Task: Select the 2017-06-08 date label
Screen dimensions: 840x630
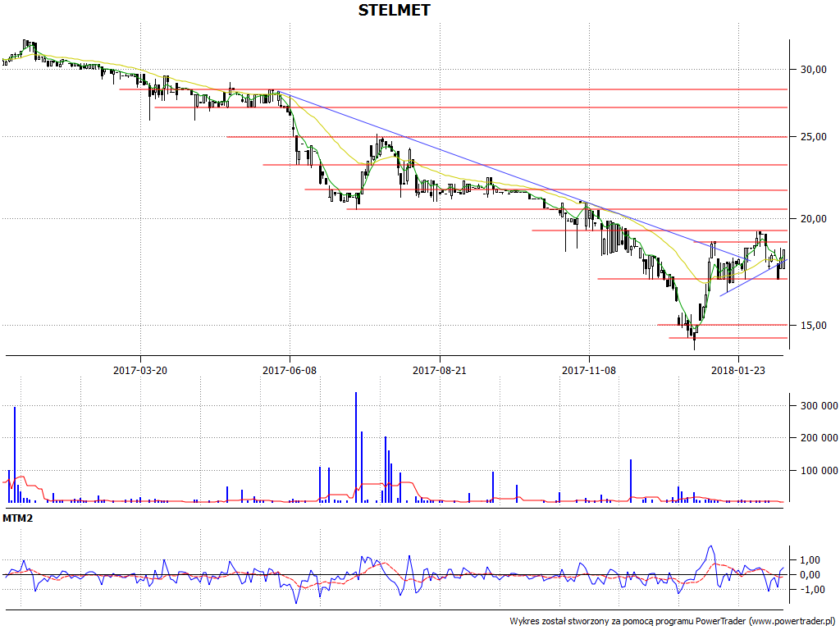Action: [x=290, y=370]
